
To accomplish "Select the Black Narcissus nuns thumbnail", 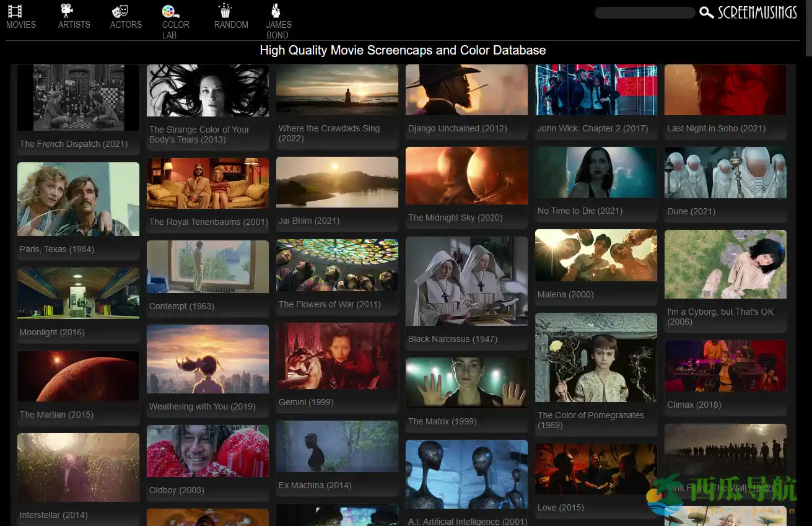I will click(466, 281).
